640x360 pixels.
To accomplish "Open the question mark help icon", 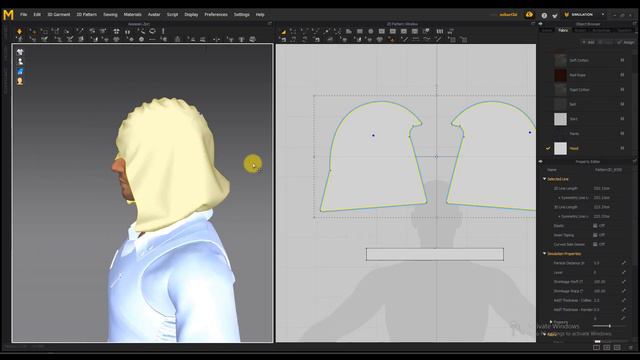I will point(544,15).
